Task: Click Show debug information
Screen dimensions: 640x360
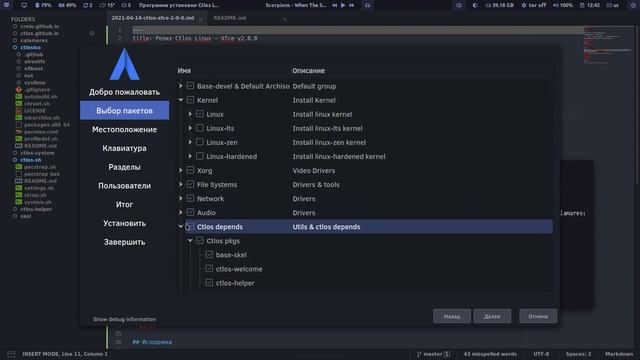Action: tap(124, 319)
